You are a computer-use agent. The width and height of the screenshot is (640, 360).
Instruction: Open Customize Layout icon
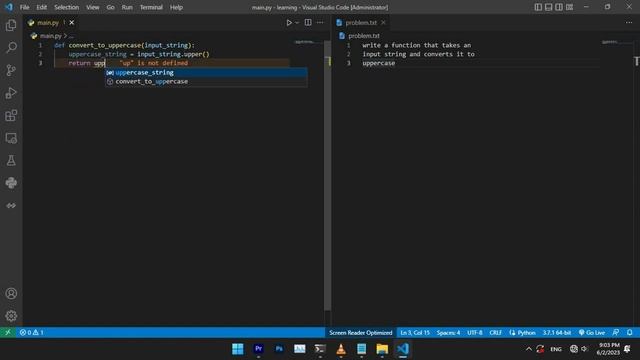coord(569,7)
